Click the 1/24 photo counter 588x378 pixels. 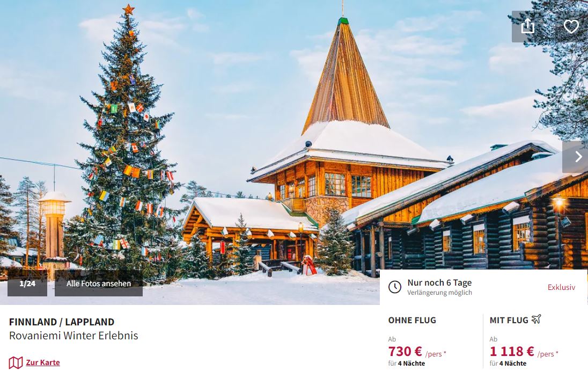(x=27, y=283)
